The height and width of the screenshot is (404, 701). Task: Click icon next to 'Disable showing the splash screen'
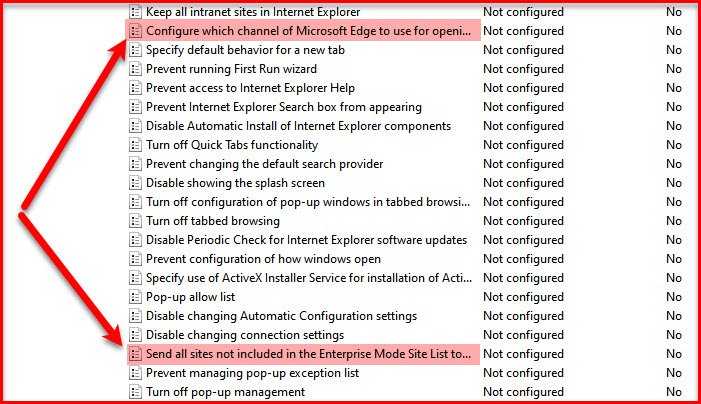[x=135, y=183]
